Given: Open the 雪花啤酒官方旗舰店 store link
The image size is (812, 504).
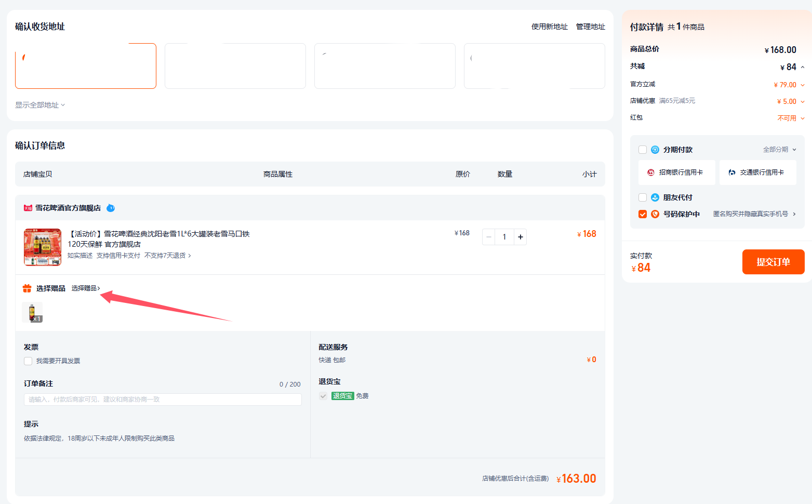Looking at the screenshot, I should [x=68, y=208].
